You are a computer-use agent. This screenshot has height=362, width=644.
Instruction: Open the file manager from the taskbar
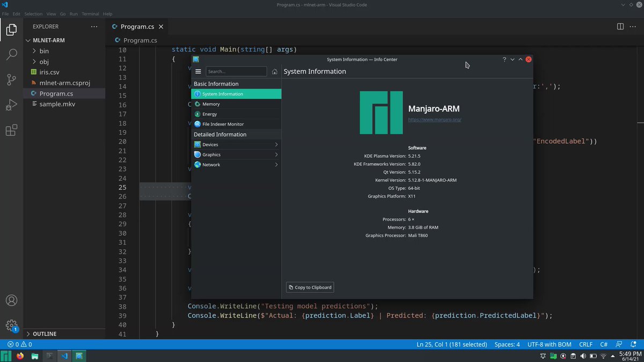(35, 356)
